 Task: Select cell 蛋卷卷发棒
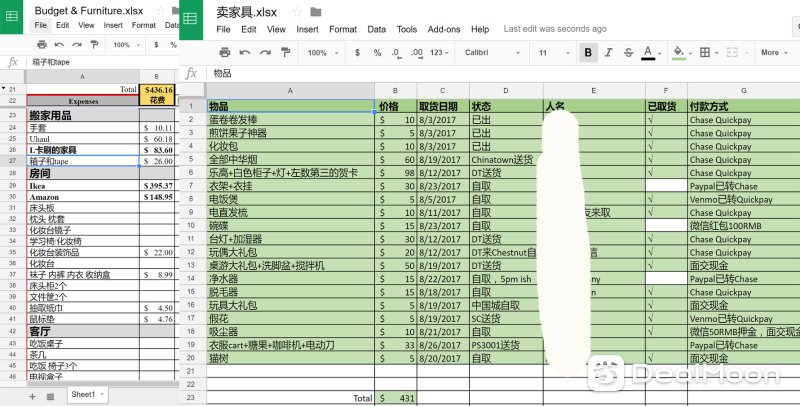pyautogui.click(x=290, y=120)
